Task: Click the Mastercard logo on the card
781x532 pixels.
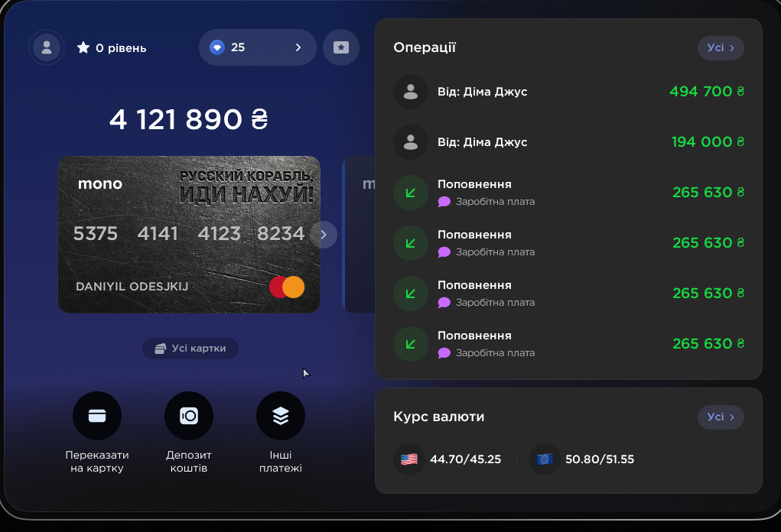Action: click(x=287, y=287)
